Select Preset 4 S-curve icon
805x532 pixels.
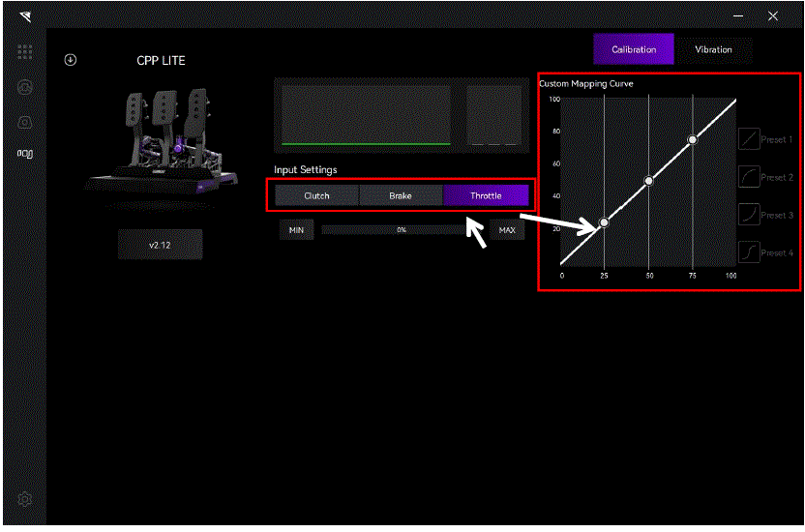(x=749, y=252)
